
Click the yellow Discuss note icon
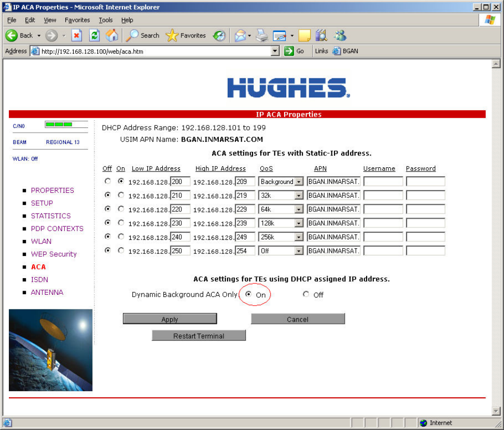pyautogui.click(x=304, y=35)
